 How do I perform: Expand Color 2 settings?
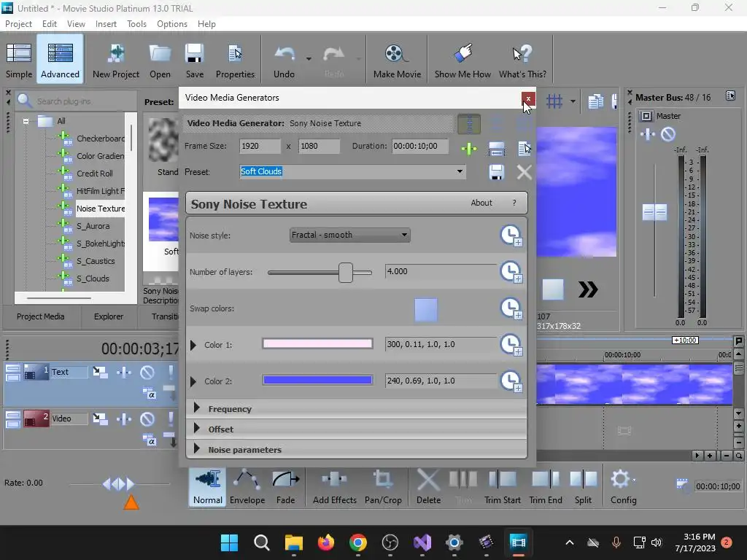[193, 382]
